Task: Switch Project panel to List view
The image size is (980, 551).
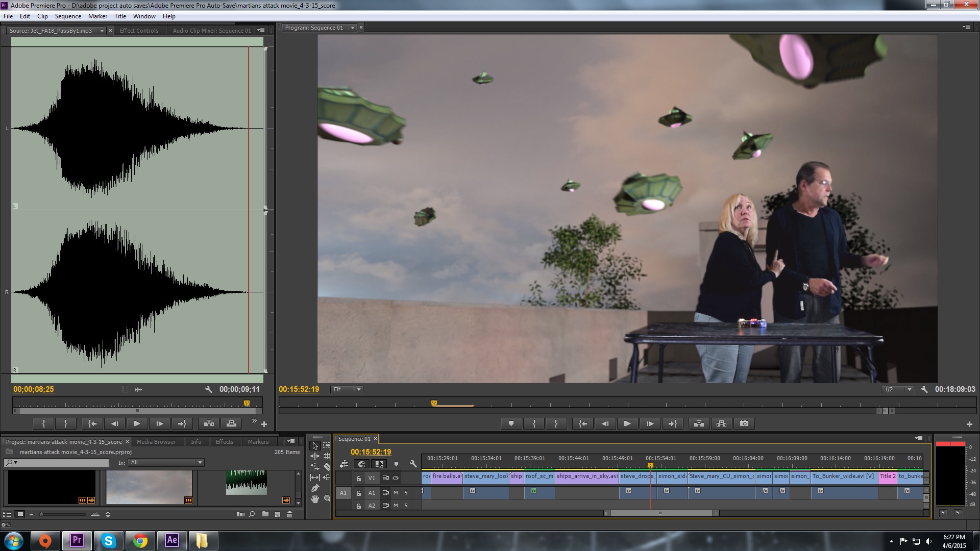Action: 7,514
